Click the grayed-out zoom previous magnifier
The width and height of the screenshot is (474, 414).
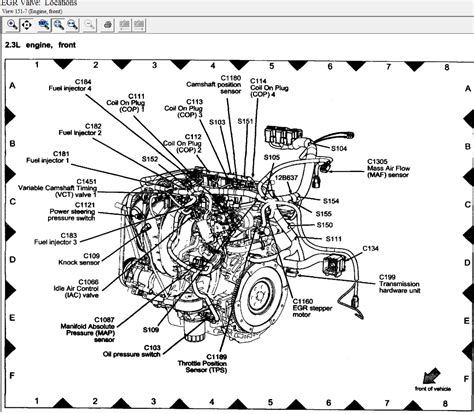click(89, 25)
